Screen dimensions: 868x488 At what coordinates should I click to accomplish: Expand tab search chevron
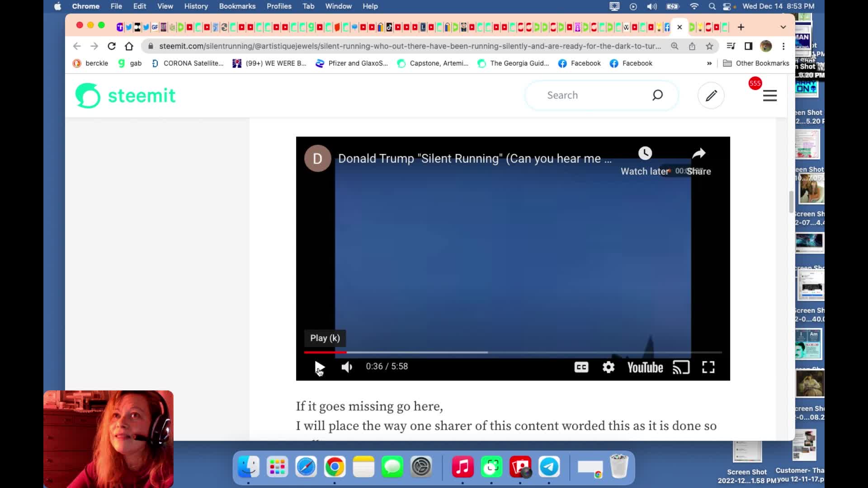783,27
